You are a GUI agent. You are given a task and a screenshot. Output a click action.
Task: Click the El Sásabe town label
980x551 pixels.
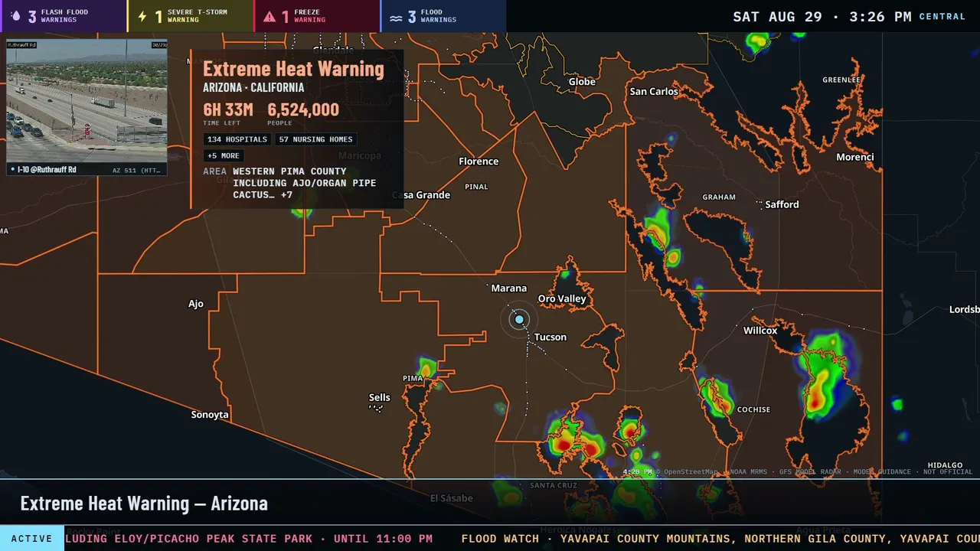pos(451,498)
